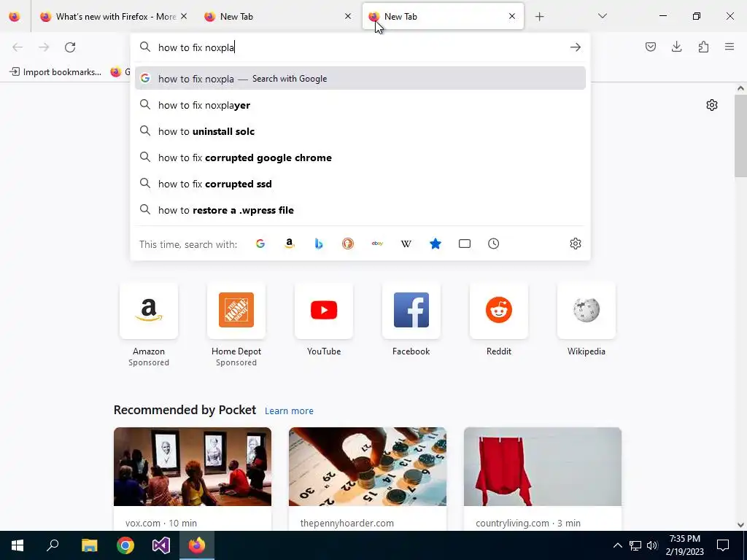Screen dimensions: 747x560
Task: Click Import bookmarks in bookmarks bar
Action: (x=55, y=72)
